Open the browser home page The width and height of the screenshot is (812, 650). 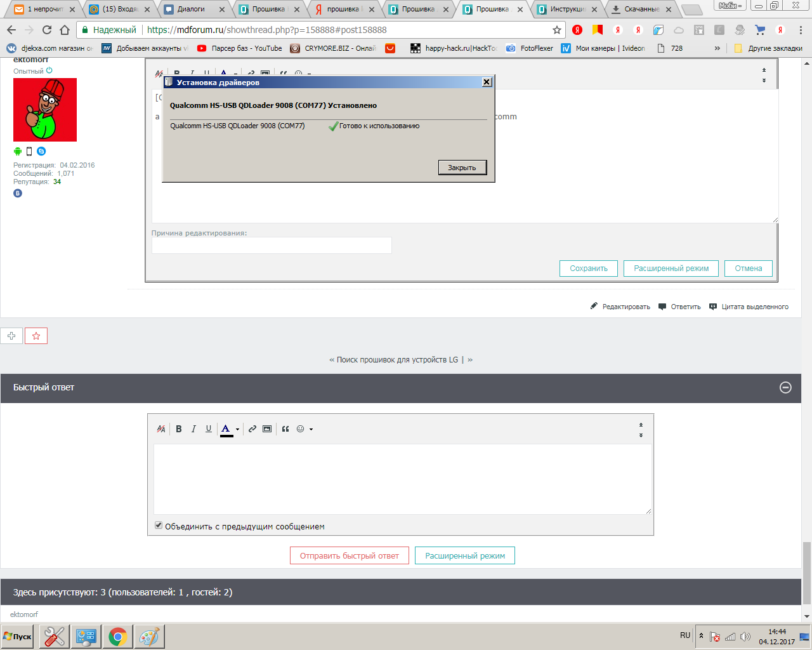(65, 30)
